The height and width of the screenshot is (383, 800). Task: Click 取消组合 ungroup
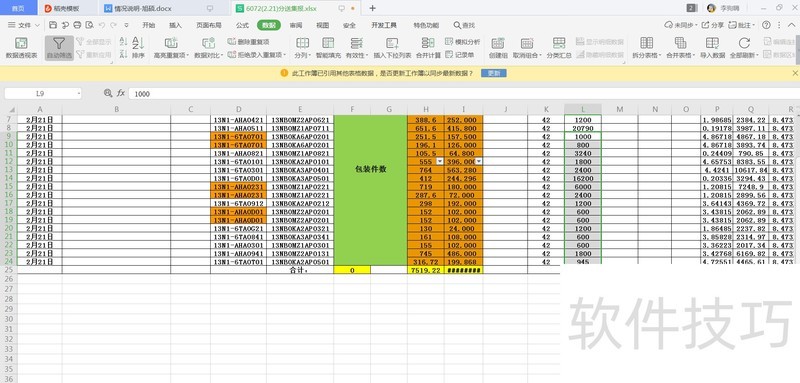527,48
